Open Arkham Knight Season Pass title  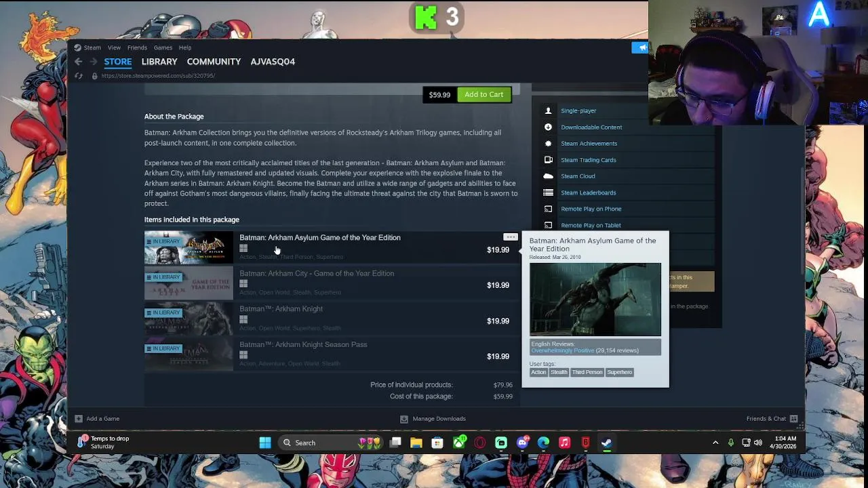[303, 345]
